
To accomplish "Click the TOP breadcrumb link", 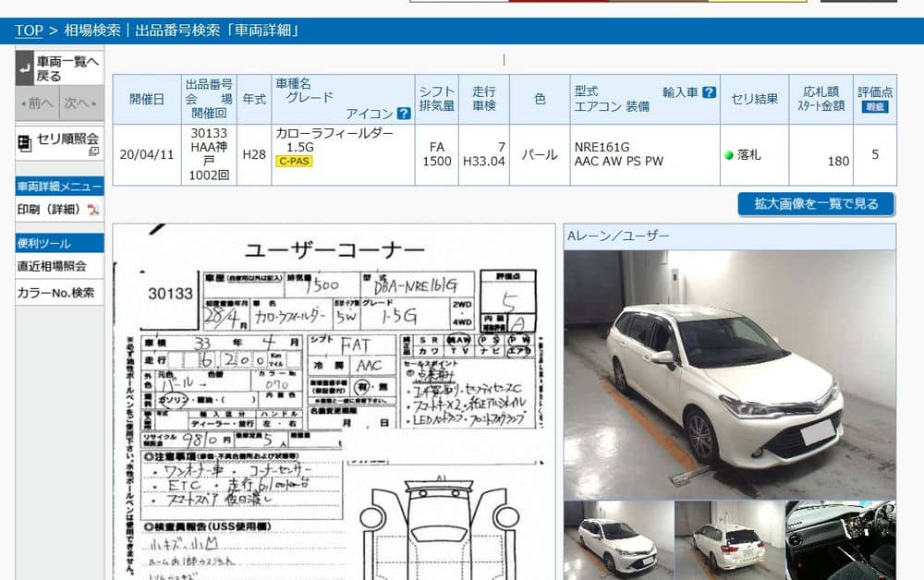I will [x=29, y=30].
